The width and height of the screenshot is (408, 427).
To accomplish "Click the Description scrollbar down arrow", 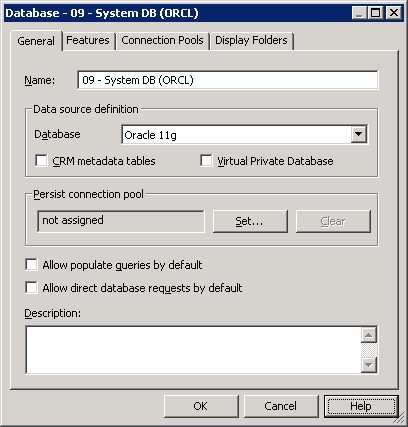I will click(x=369, y=365).
